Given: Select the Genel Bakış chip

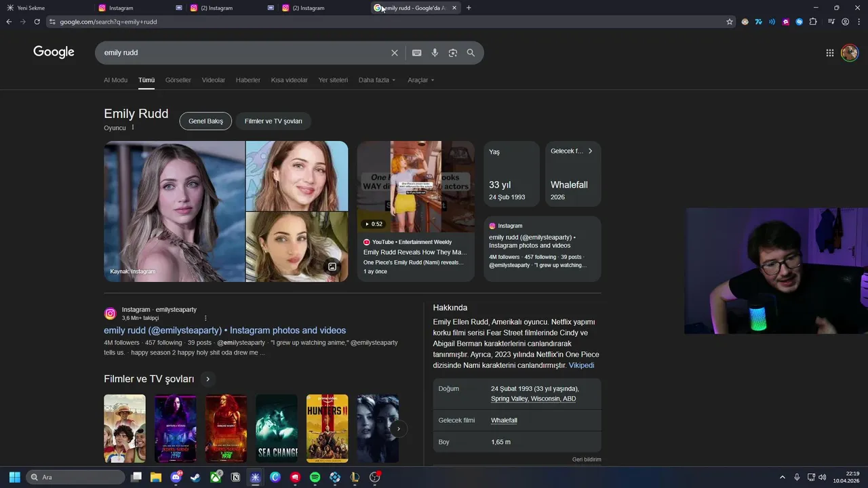Looking at the screenshot, I should point(205,121).
